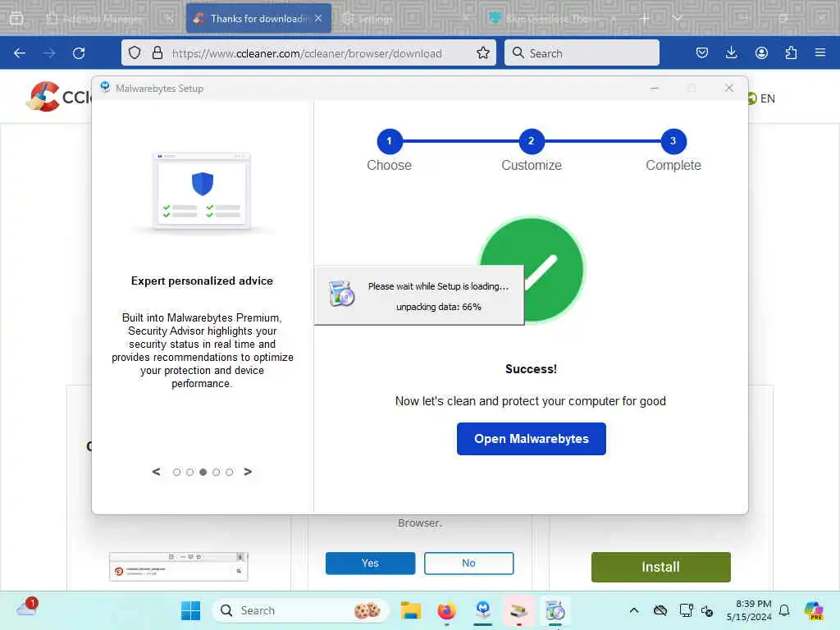Click the 'unpacking data: 66%' progress text
840x630 pixels.
tap(439, 307)
